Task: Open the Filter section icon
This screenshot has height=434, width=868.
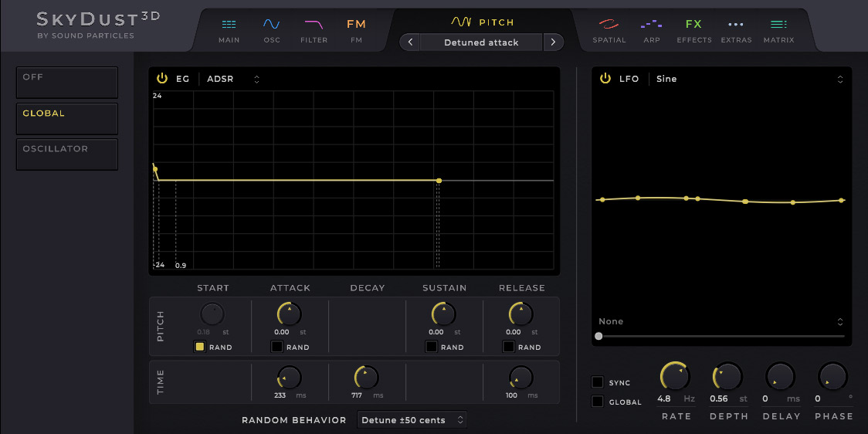Action: point(314,29)
